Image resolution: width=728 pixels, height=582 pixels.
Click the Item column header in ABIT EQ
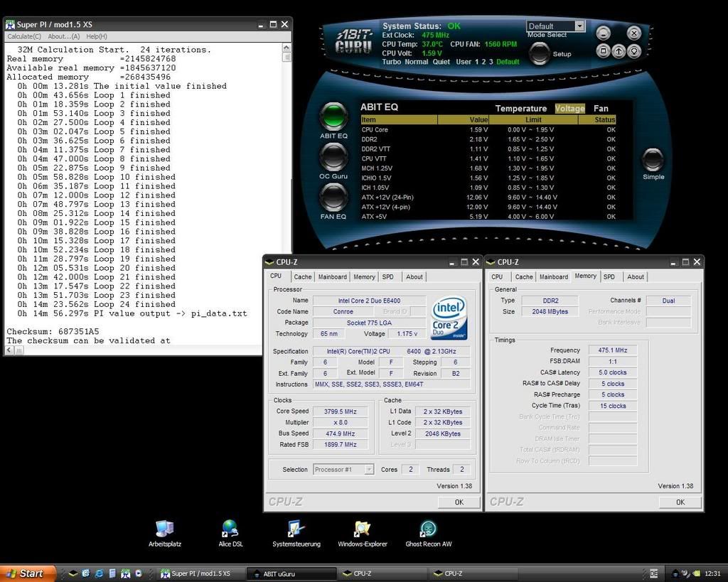pos(399,120)
